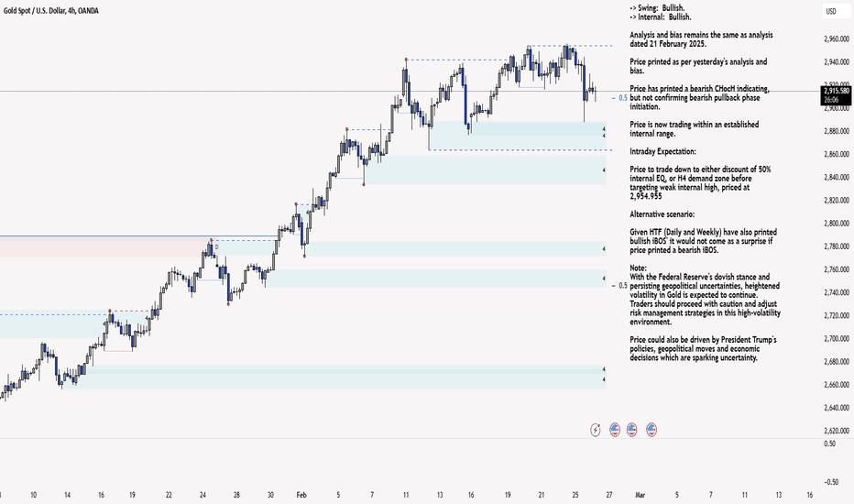Screen dimensions: 854x504
Task: Open the rightmost US flag economic event icon
Action: point(651,430)
